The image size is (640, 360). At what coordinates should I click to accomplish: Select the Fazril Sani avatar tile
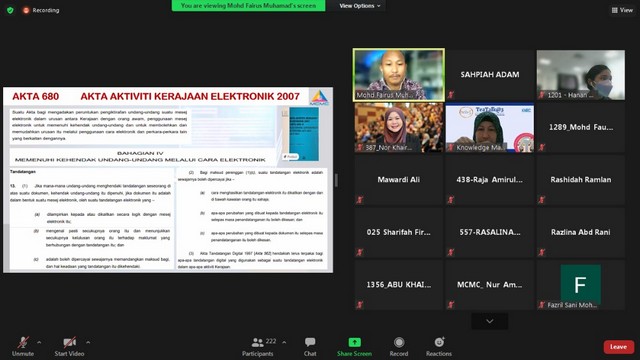580,285
